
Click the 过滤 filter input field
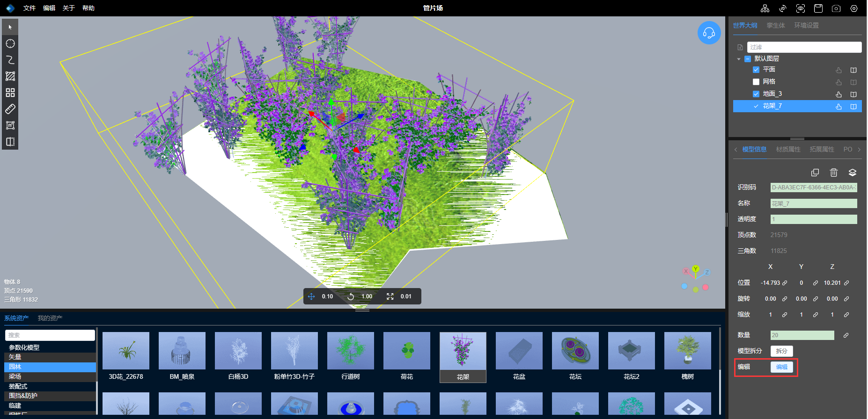(x=804, y=47)
